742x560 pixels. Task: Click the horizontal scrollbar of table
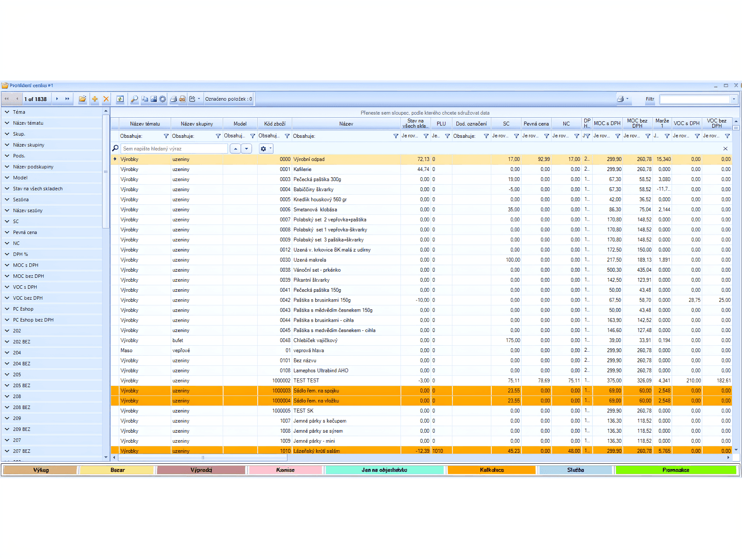(203, 458)
